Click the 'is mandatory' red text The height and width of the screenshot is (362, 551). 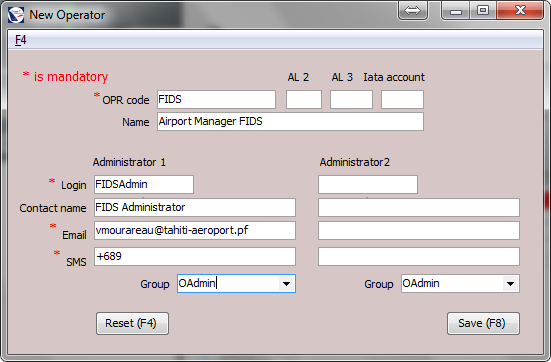[x=71, y=77]
